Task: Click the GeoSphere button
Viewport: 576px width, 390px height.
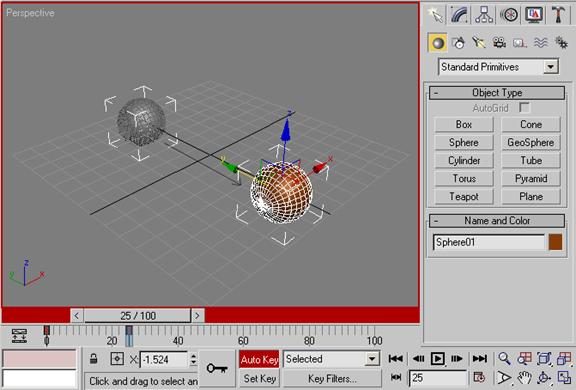Action: (531, 142)
